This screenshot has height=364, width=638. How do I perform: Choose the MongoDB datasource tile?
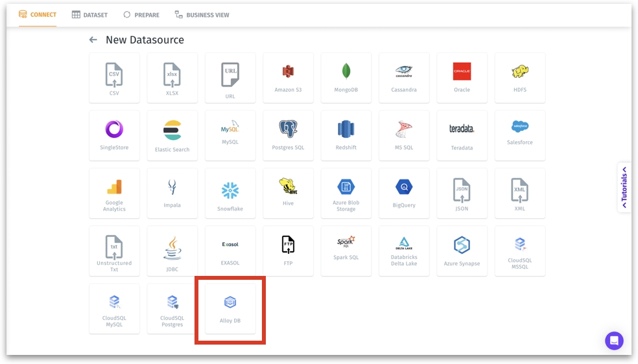(x=346, y=78)
